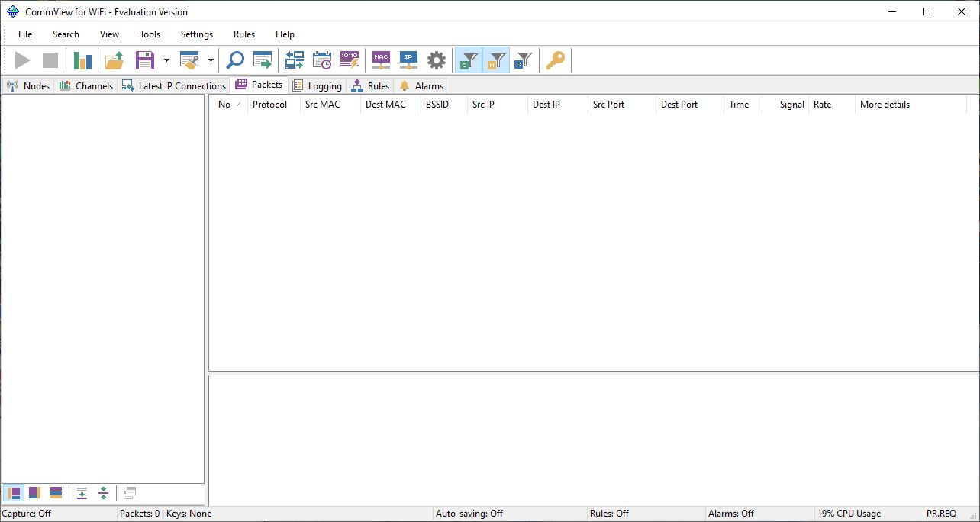Image resolution: width=980 pixels, height=522 pixels.
Task: Start capture with the play button
Action: click(23, 60)
